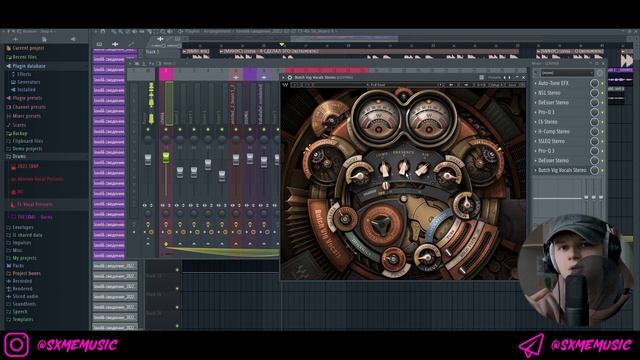This screenshot has height=360, width=640.
Task: Open the Sliced audio folder
Action: [x=25, y=297]
